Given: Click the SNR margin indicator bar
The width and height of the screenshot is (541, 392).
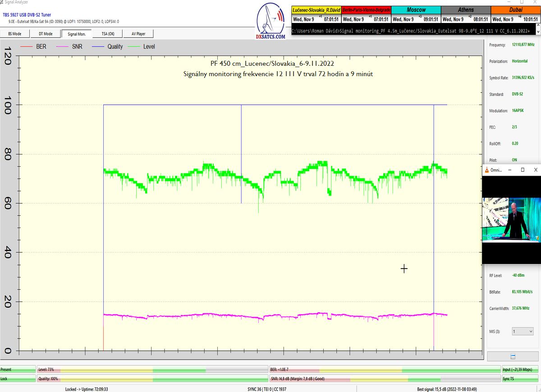Looking at the screenshot, I should [384, 379].
